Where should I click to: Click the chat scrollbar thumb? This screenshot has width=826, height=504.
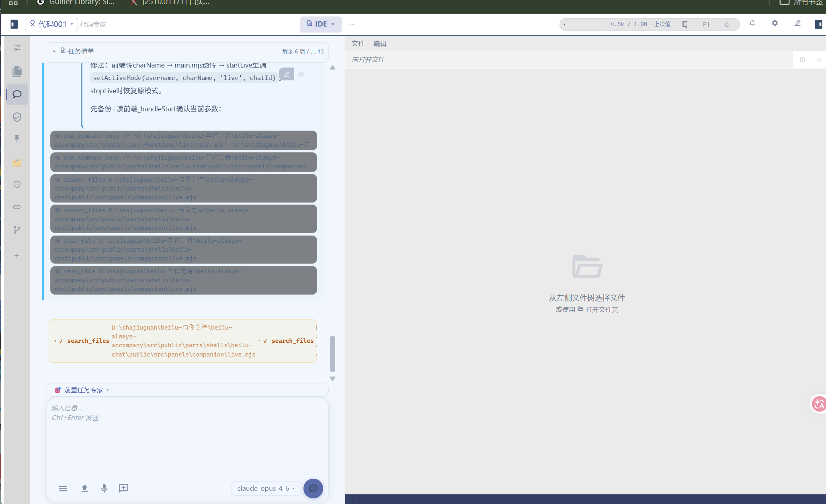tap(332, 354)
